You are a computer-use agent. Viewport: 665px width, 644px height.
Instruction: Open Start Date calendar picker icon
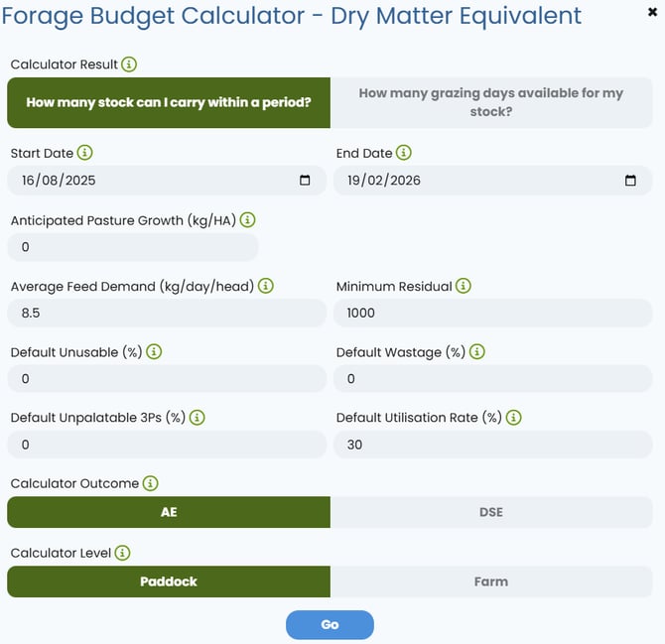click(305, 181)
